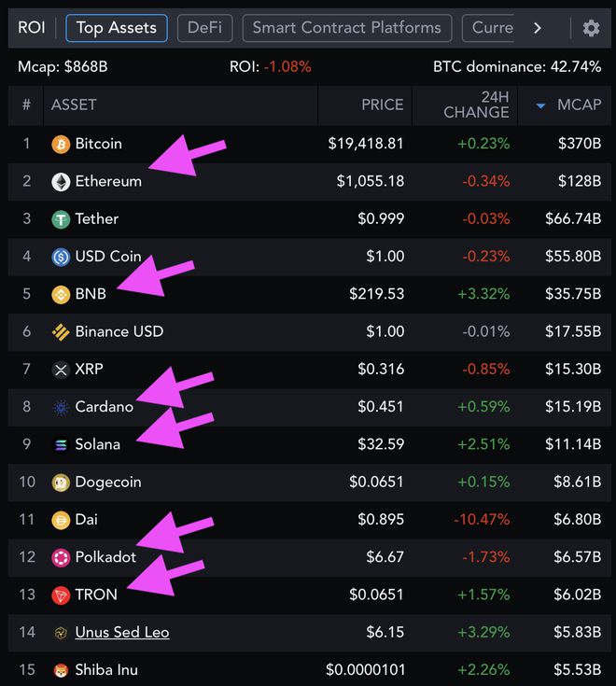Viewport: 616px width, 686px height.
Task: Sort by MCAP column arrow
Action: [540, 105]
